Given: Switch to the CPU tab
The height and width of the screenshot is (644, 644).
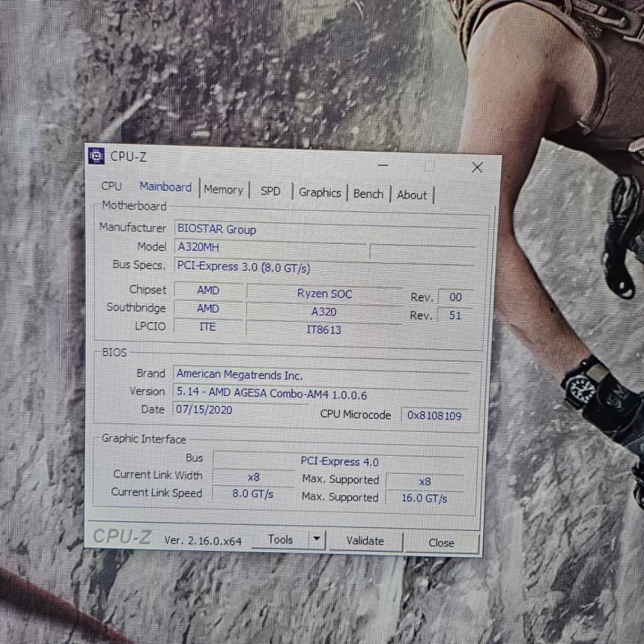Looking at the screenshot, I should 111,186.
